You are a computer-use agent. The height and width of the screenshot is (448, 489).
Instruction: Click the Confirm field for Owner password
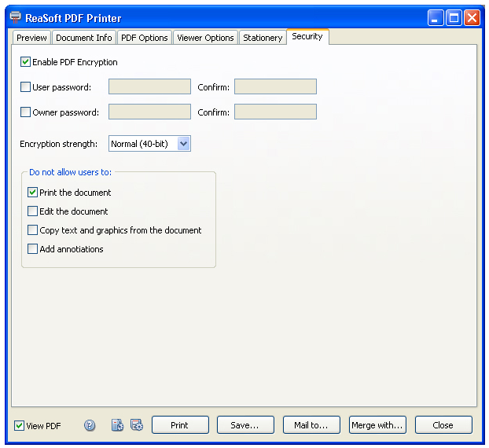276,112
